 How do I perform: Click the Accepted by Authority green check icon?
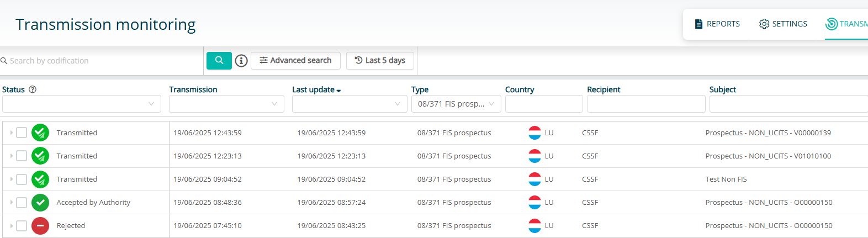click(40, 203)
